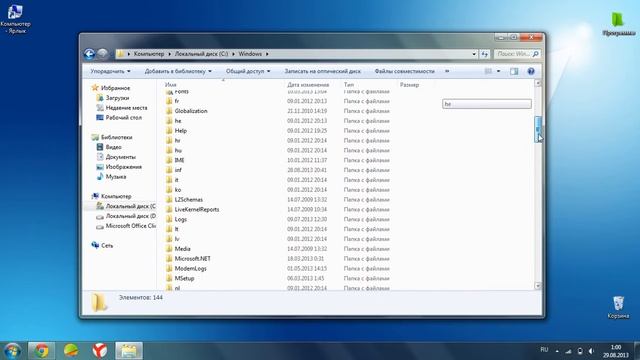
Task: Select Компьютер in navigation pane
Action: tap(116, 196)
